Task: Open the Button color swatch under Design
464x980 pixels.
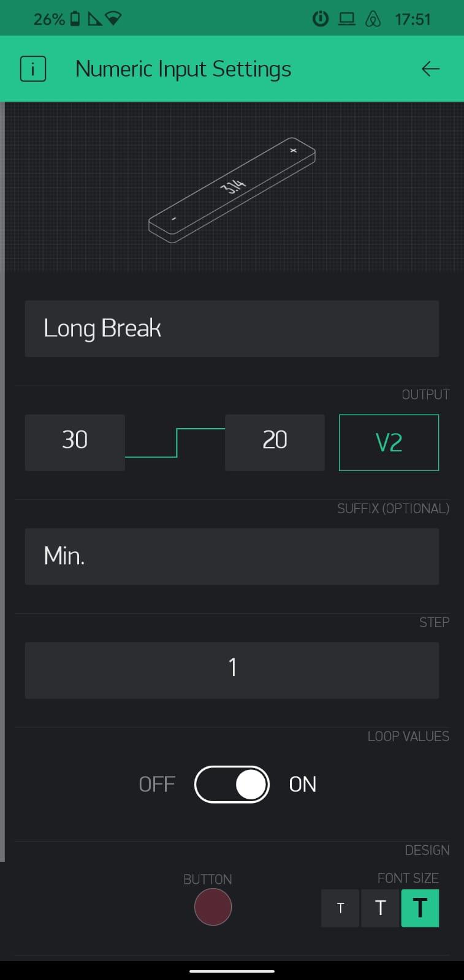Action: click(213, 907)
